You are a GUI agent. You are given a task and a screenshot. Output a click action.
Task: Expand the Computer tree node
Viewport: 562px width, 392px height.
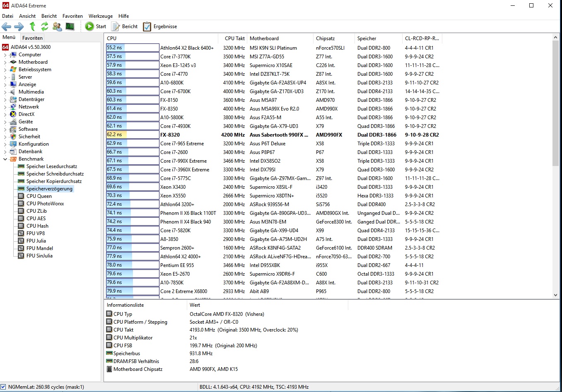coord(5,55)
